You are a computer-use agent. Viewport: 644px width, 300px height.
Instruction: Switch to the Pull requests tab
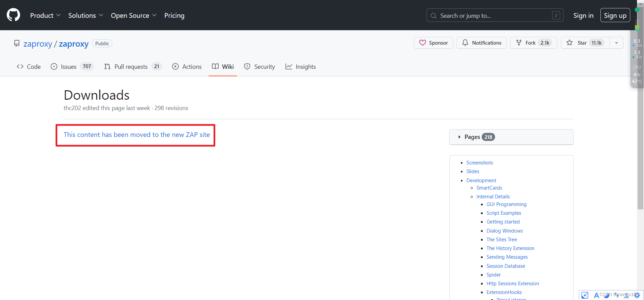(x=133, y=66)
